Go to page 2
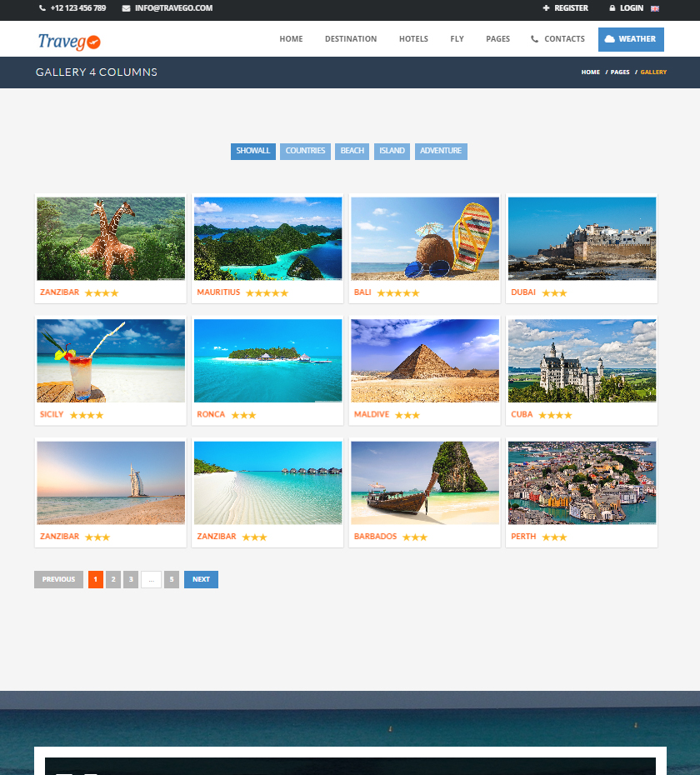 [x=113, y=580]
